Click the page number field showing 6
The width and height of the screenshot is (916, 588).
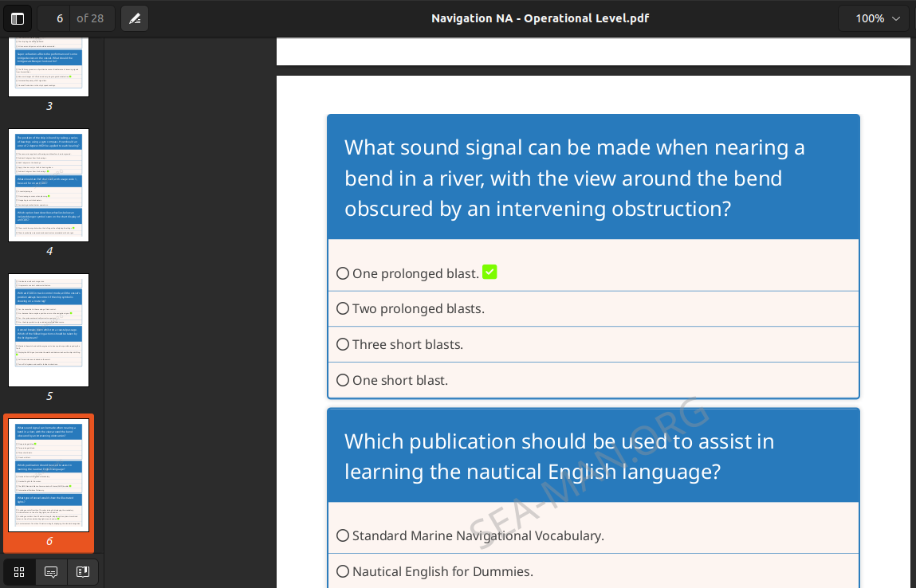[x=53, y=18]
